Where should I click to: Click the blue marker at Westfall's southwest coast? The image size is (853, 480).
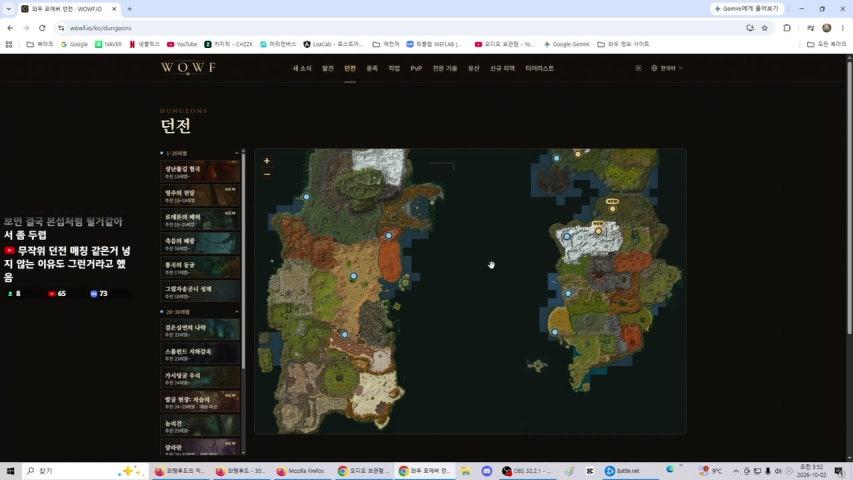(554, 332)
